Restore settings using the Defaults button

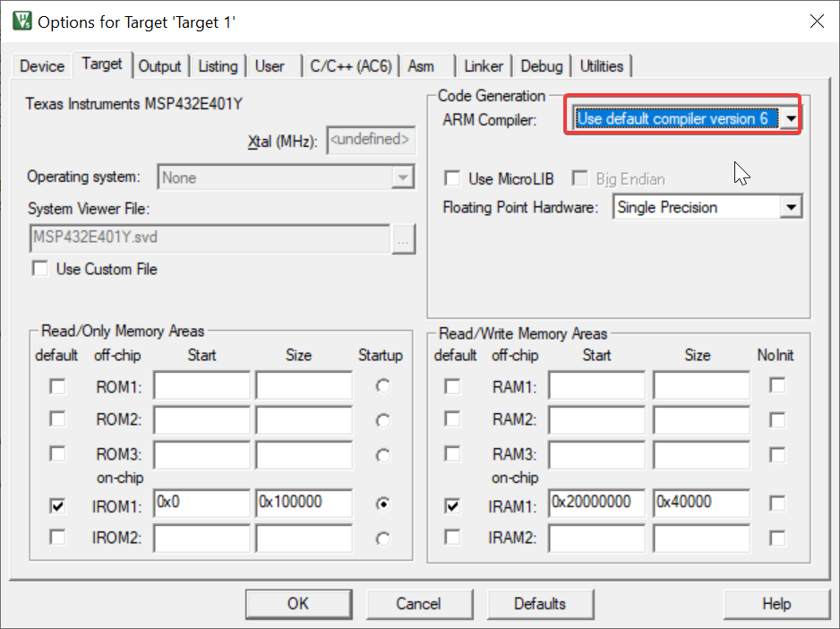(540, 604)
